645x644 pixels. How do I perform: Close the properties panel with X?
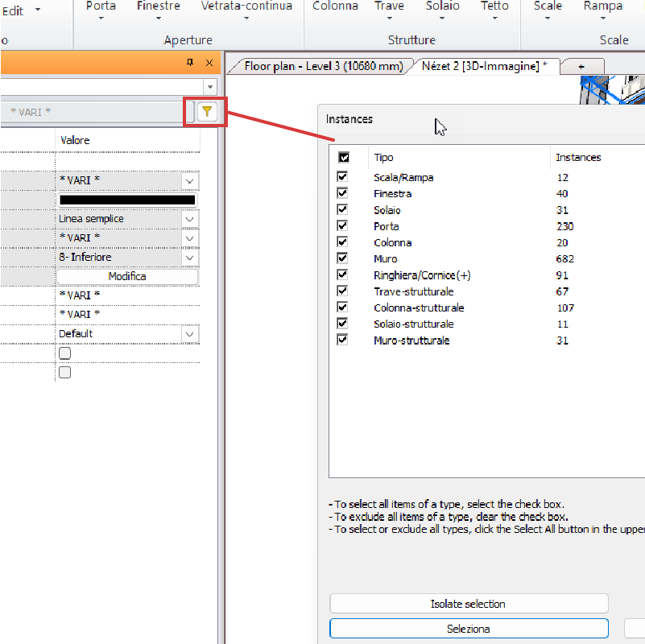point(209,62)
